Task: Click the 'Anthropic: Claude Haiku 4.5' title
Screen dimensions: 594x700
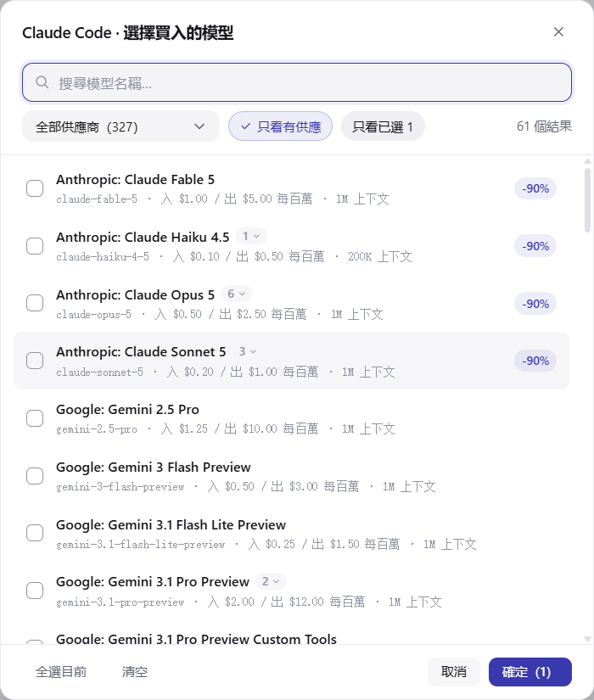Action: click(143, 237)
